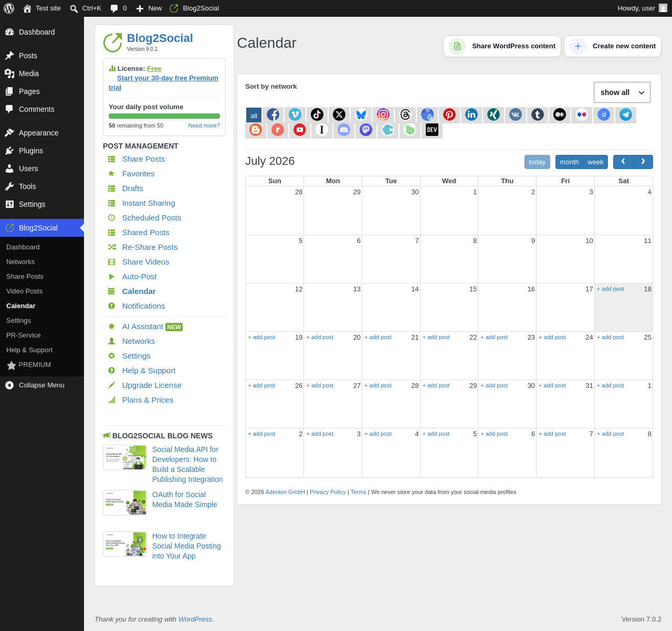Open 'Social Media API for Developers' thumbnail
The height and width of the screenshot is (631, 672).
(125, 458)
